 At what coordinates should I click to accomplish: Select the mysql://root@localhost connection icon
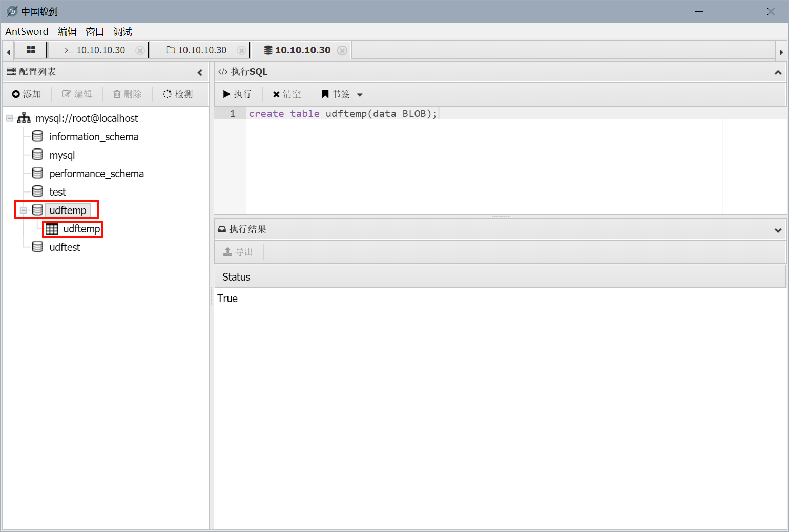pyautogui.click(x=24, y=118)
